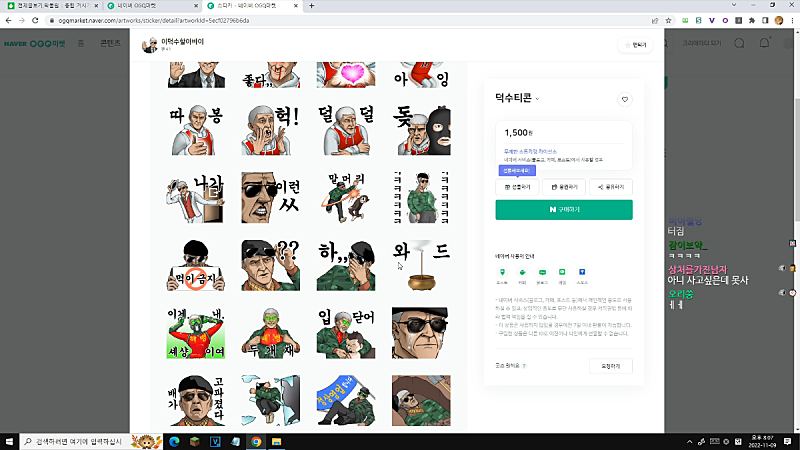The width and height of the screenshot is (800, 450).
Task: Click the heart wishlist icon for 덕수티콘
Action: (x=624, y=99)
